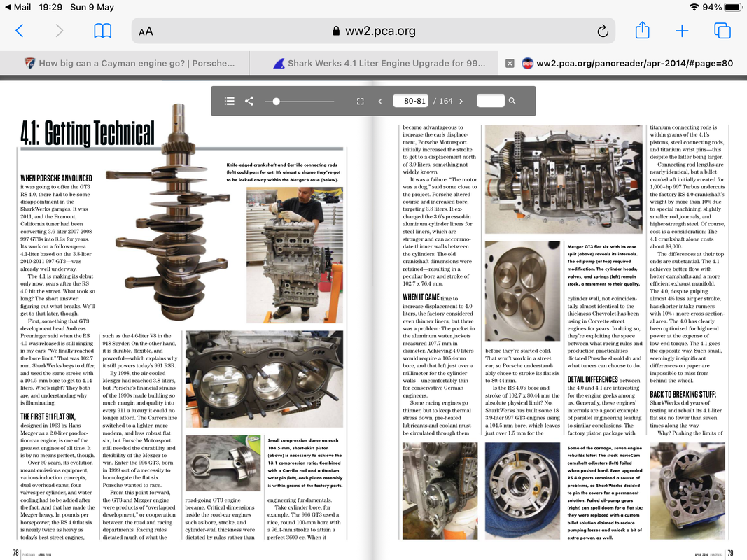The height and width of the screenshot is (560, 747).
Task: Tap the Wi-Fi status icon
Action: tap(694, 7)
